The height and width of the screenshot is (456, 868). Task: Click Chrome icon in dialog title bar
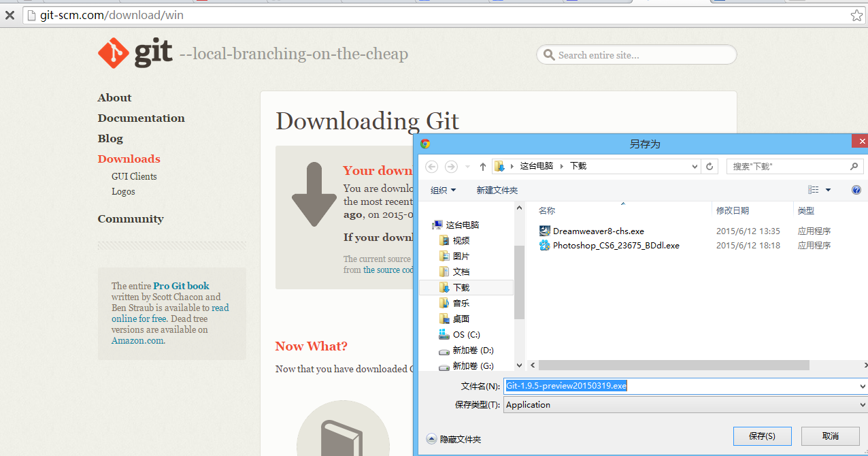(x=425, y=144)
